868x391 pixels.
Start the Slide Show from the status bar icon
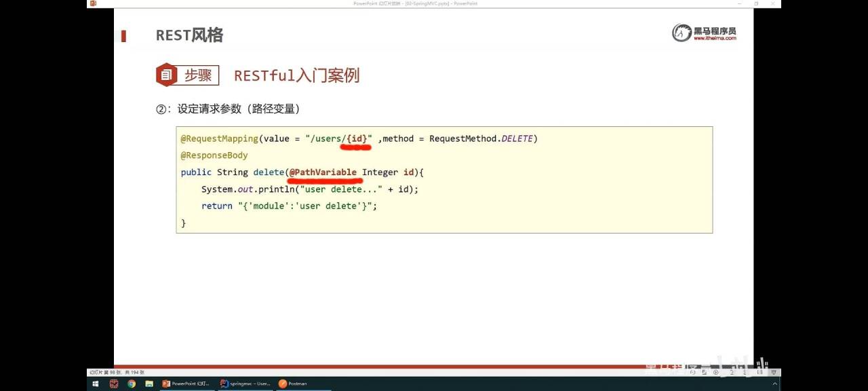(x=773, y=372)
